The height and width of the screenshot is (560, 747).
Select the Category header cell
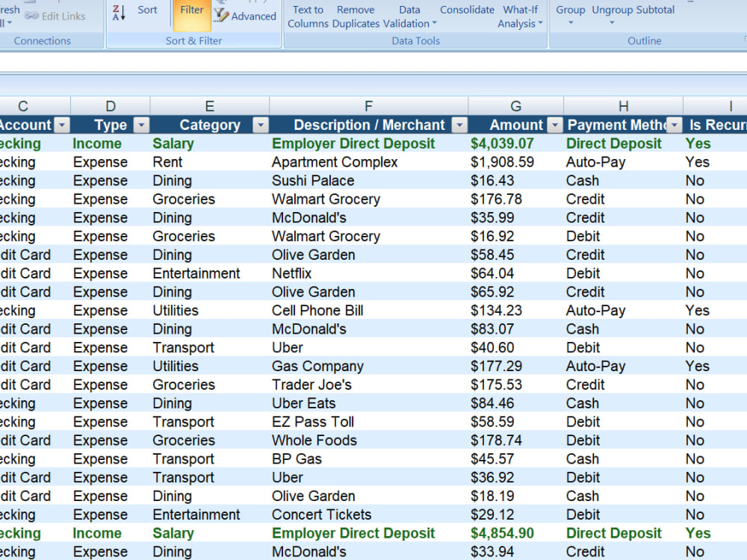click(210, 125)
